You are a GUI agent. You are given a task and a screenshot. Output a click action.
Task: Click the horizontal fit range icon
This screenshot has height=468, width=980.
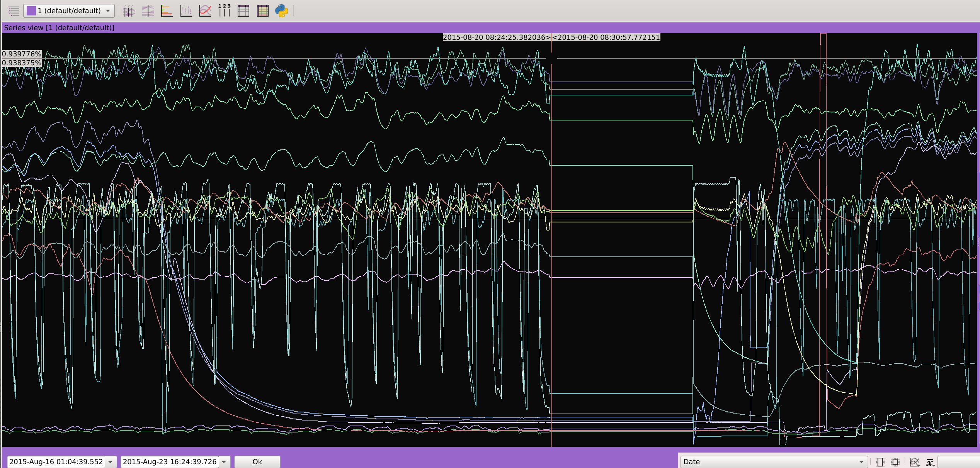[880, 462]
